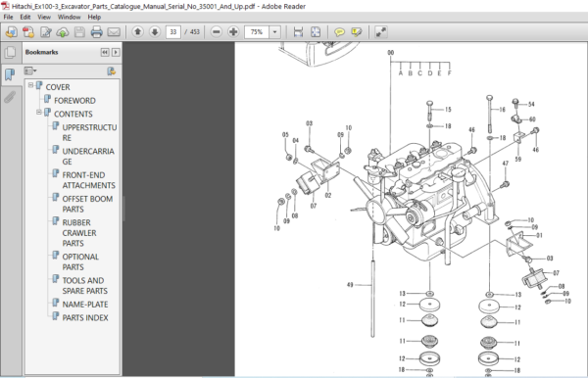Open the highlight text tool
The image size is (588, 378).
click(x=357, y=32)
